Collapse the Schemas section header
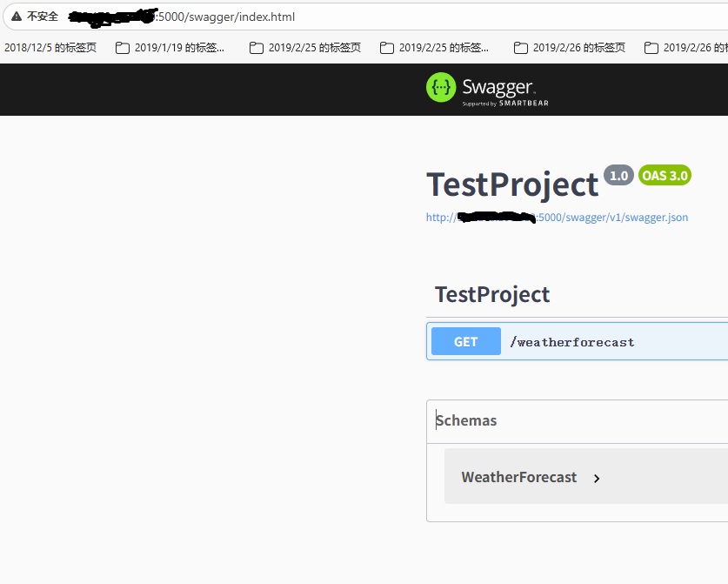This screenshot has width=728, height=584. pos(467,420)
